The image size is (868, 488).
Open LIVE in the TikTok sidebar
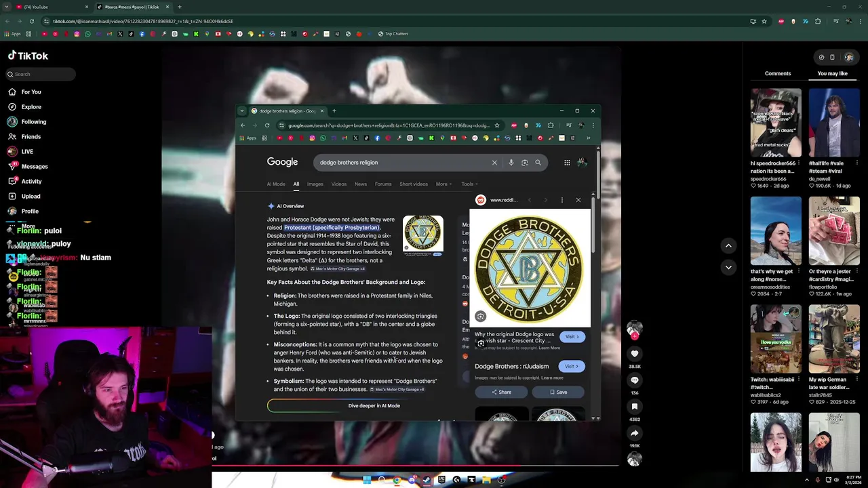tap(20, 151)
